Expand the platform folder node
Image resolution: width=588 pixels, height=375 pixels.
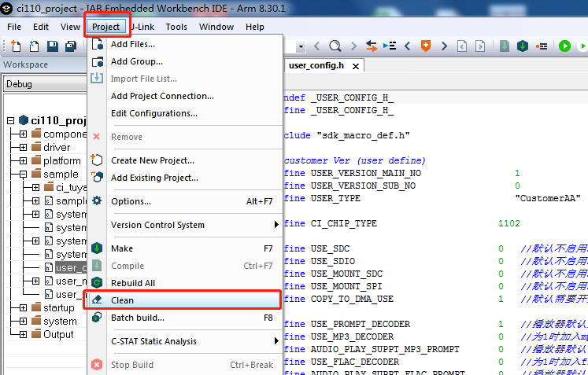(24, 160)
